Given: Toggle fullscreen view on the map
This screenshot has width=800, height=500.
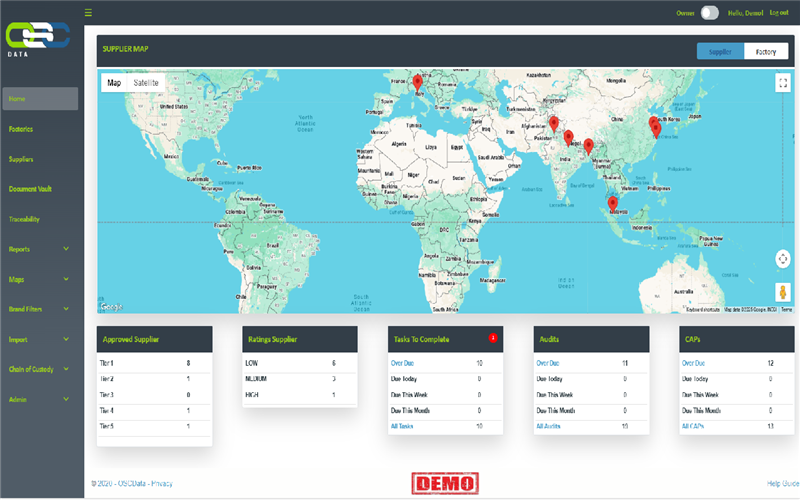Looking at the screenshot, I should pyautogui.click(x=783, y=84).
